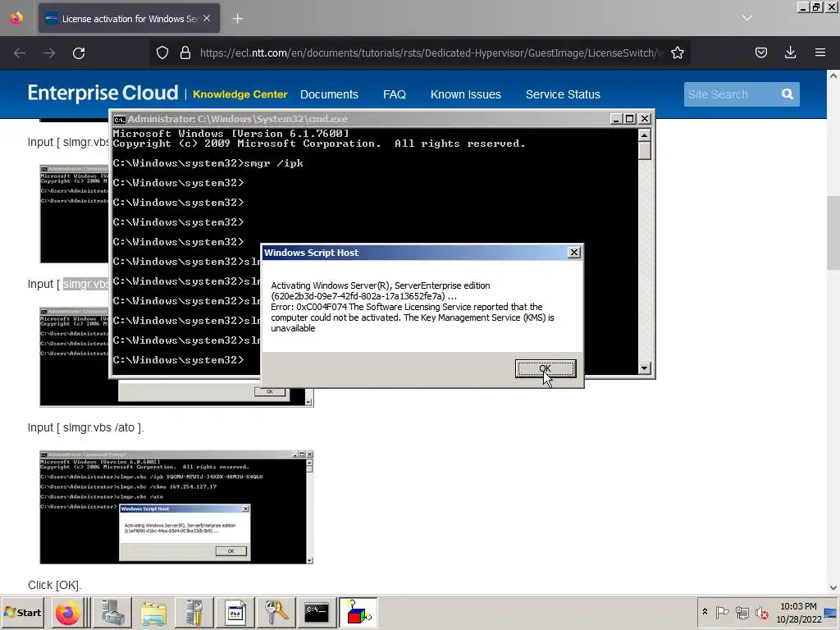Click the page scrollbar down arrow
The height and width of the screenshot is (630, 840).
point(833,587)
